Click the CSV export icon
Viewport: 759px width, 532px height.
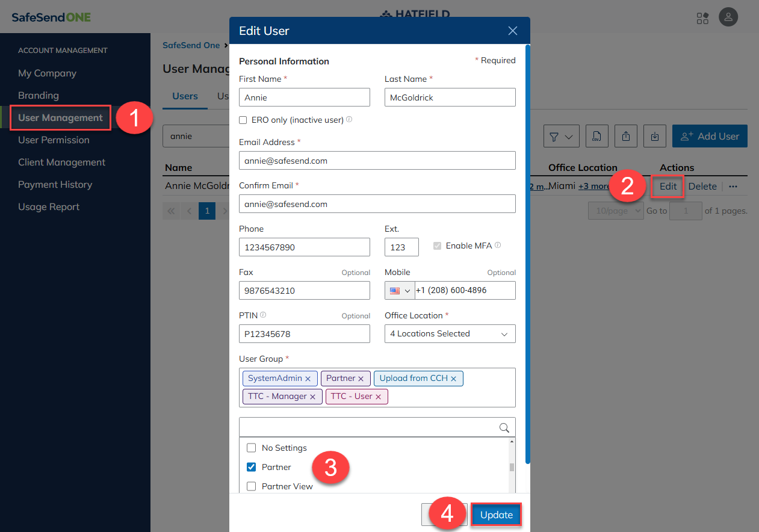pos(596,137)
